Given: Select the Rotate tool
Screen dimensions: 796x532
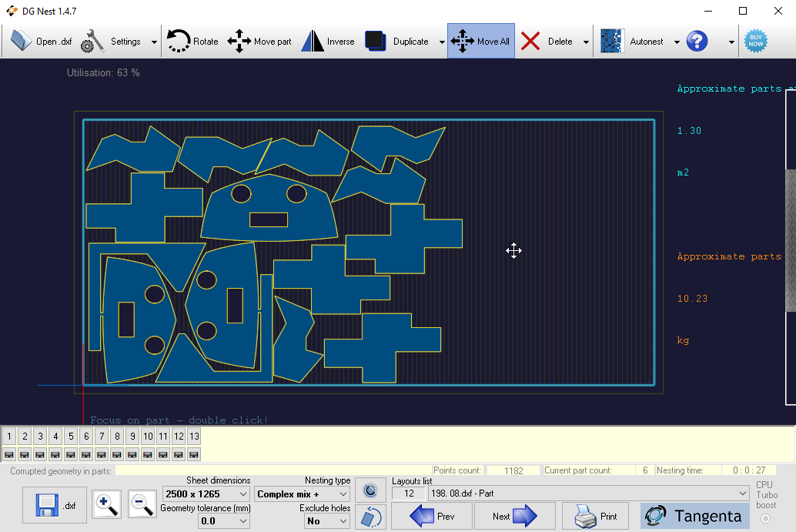Looking at the screenshot, I should click(192, 41).
